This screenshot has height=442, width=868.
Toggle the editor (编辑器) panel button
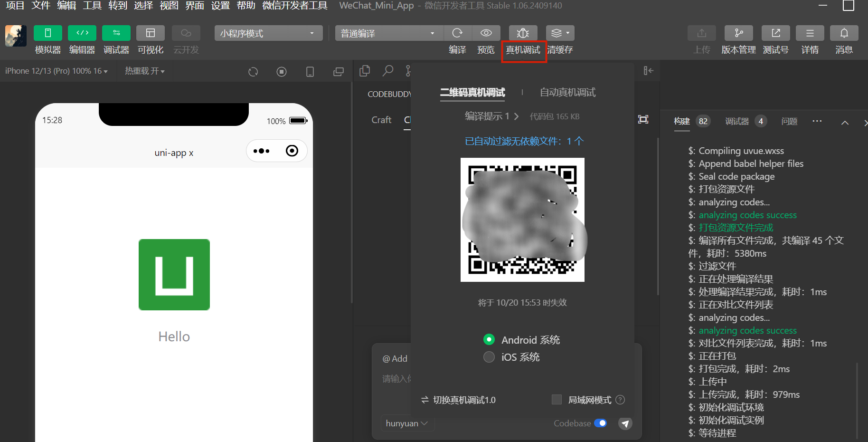(82, 33)
